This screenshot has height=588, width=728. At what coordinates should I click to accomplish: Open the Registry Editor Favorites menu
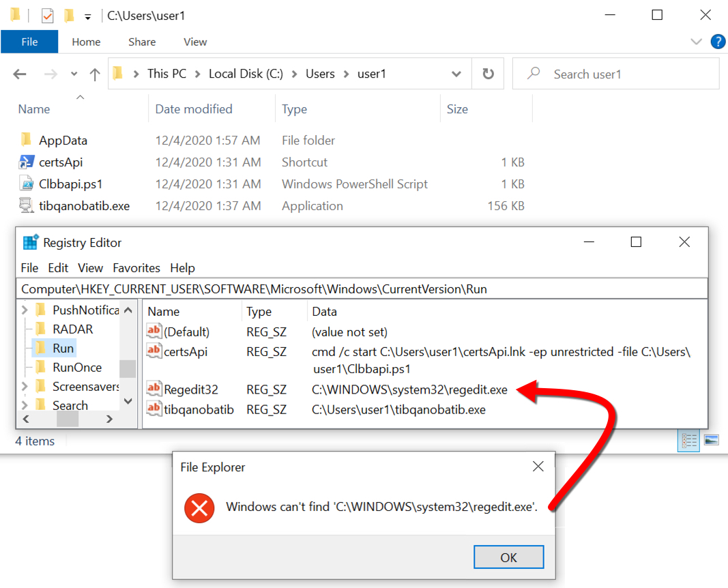(136, 268)
